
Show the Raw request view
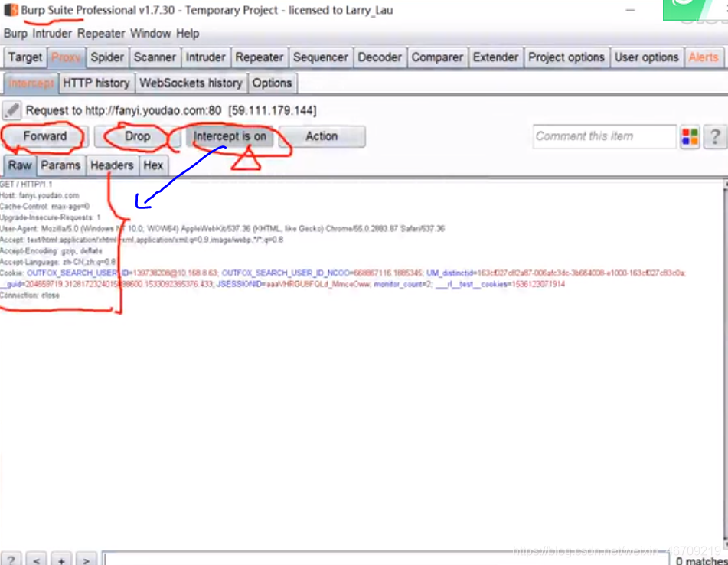(20, 165)
